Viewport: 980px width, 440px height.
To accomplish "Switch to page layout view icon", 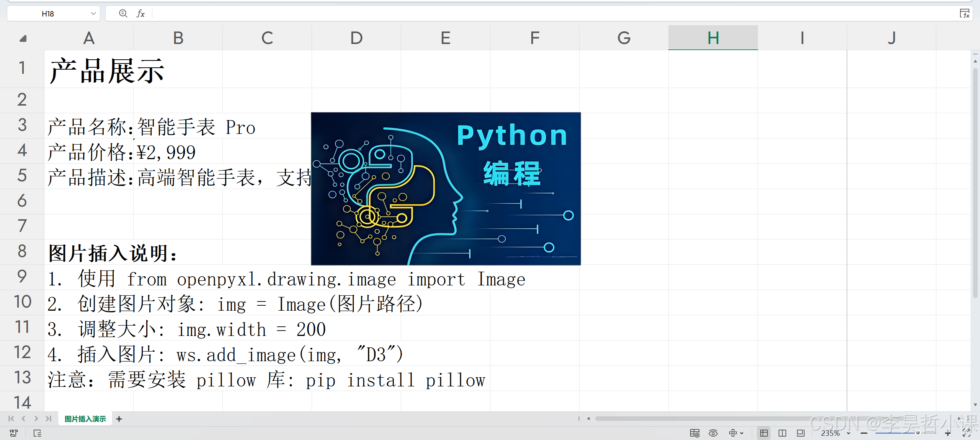I will click(801, 433).
